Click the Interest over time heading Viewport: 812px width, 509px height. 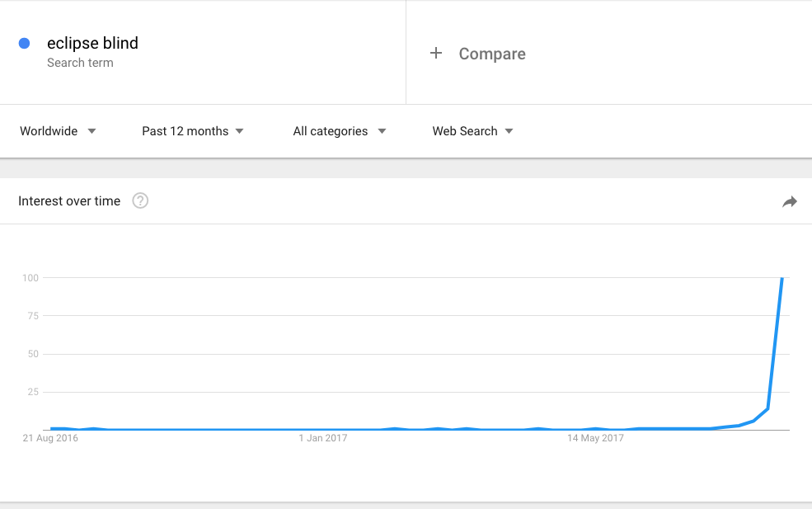tap(69, 201)
